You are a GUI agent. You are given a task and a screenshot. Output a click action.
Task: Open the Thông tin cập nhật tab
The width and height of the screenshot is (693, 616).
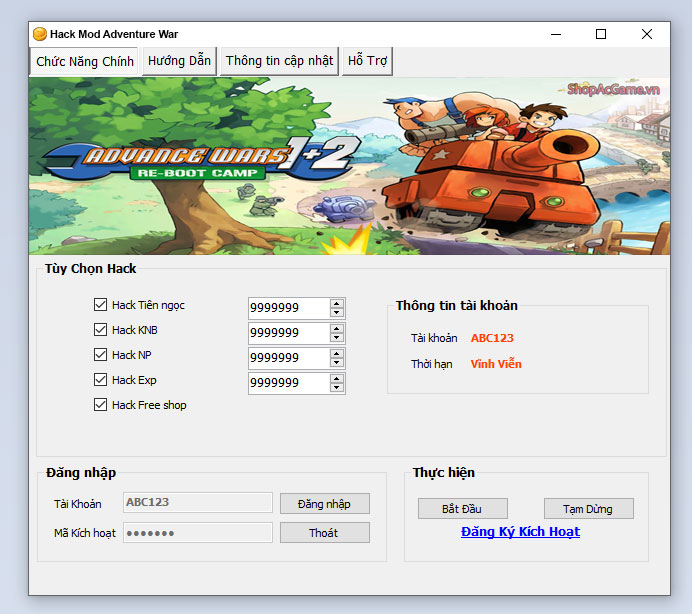279,61
